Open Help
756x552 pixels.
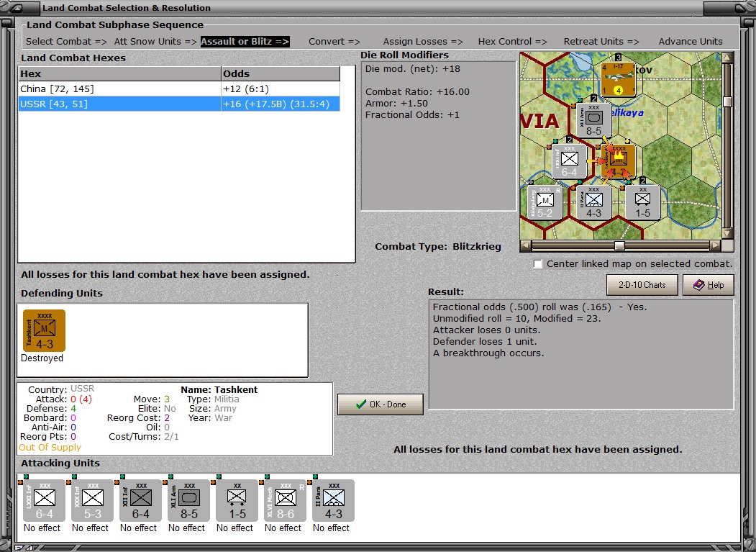pyautogui.click(x=709, y=285)
